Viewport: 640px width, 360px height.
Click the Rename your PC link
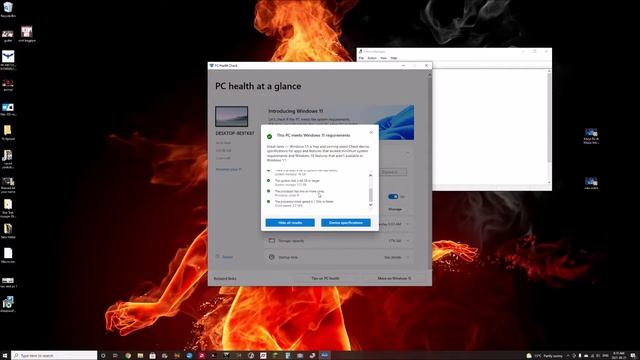pyautogui.click(x=229, y=169)
